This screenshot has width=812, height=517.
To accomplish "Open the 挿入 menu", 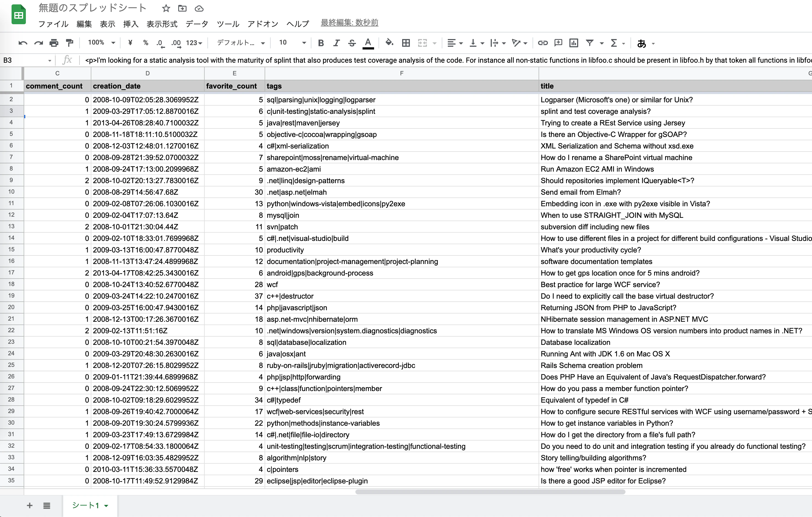I will [x=131, y=24].
